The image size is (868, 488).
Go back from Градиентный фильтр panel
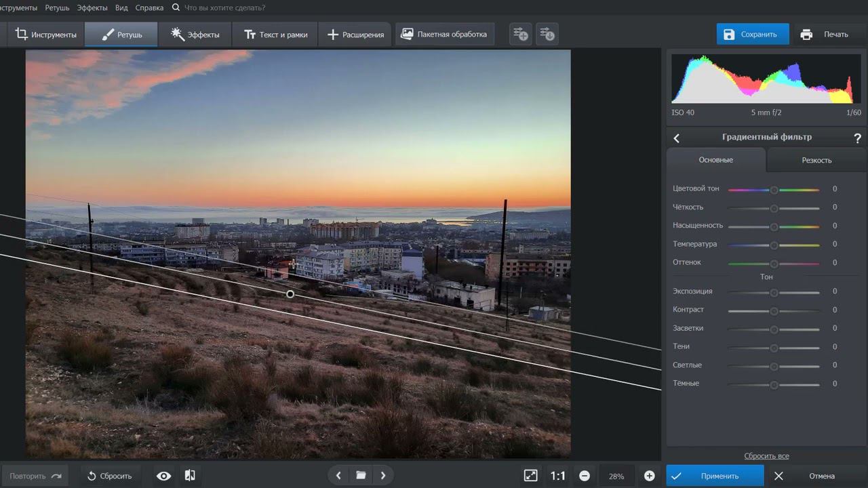coord(676,138)
